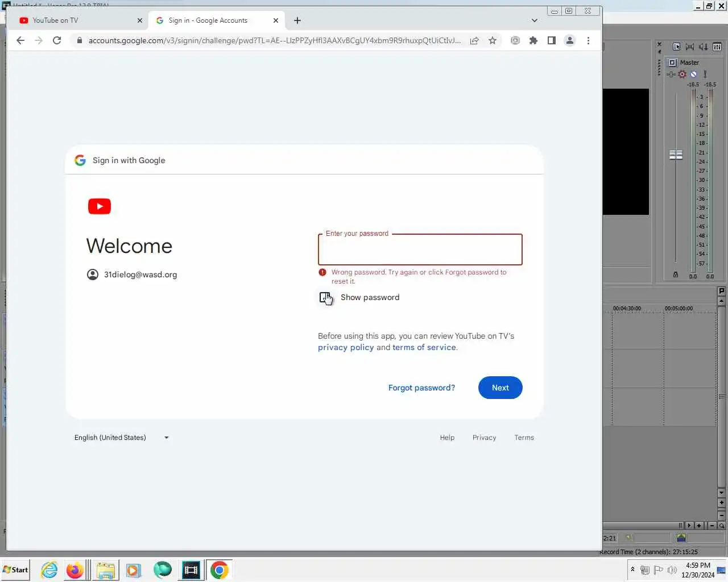Expand the tab search chevron
This screenshot has width=728, height=582.
tap(535, 20)
